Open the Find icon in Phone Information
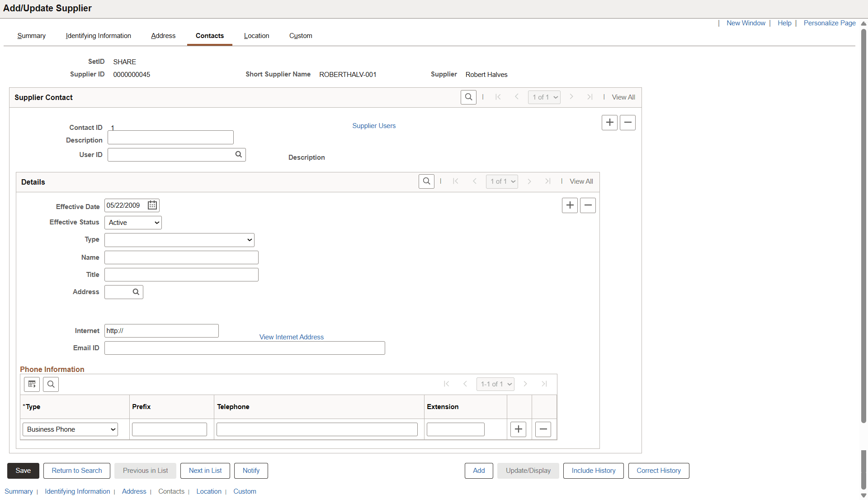The height and width of the screenshot is (500, 868). coord(51,384)
